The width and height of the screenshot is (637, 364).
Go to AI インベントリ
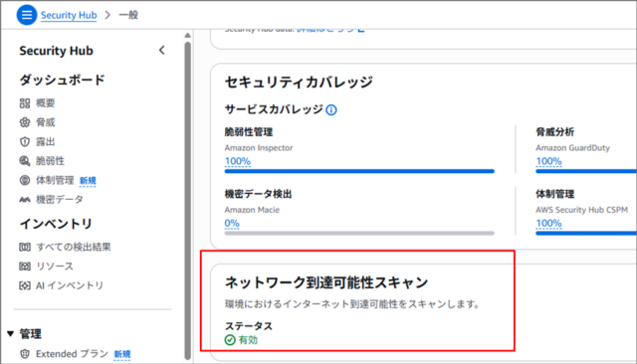pyautogui.click(x=70, y=285)
